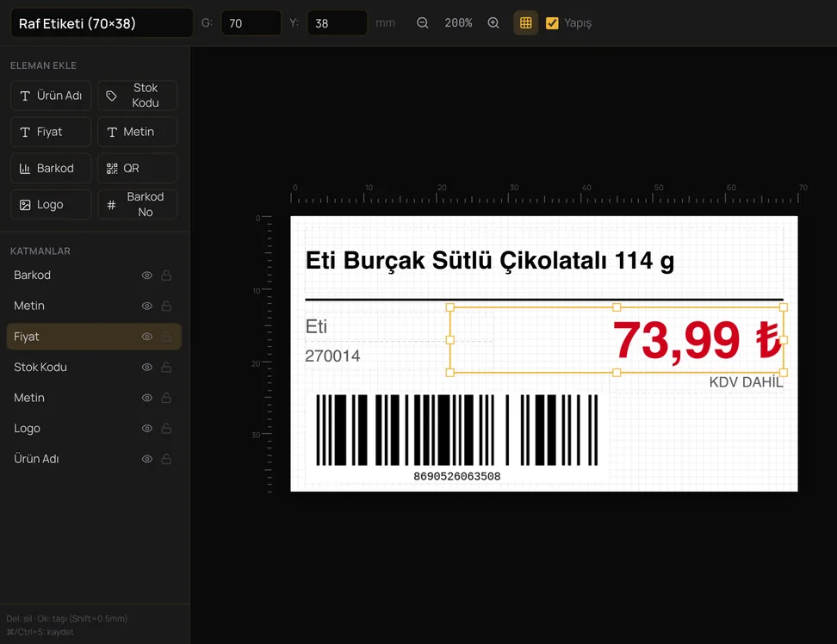The width and height of the screenshot is (837, 644).
Task: Lock the Fiyat layer
Action: (166, 337)
